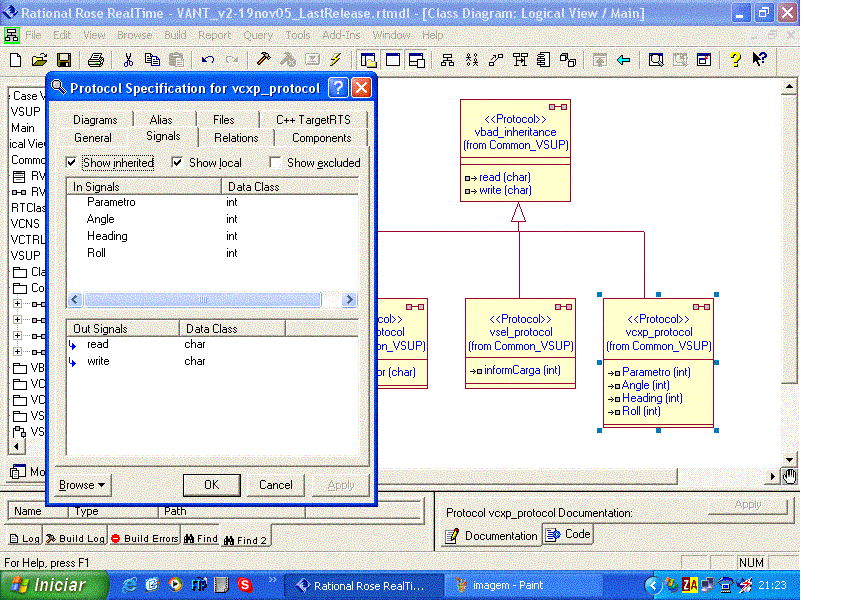This screenshot has width=858, height=612.
Task: Click the blue back arrow toolbar icon
Action: coord(624,60)
